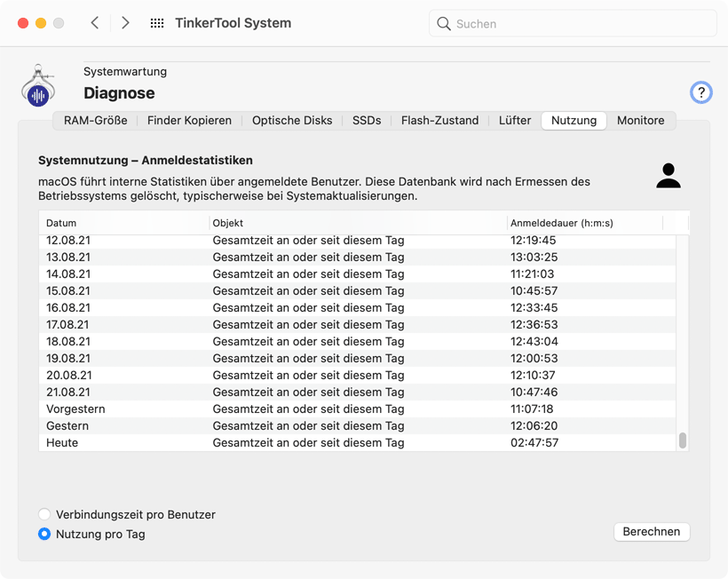Click the red close window button
The width and height of the screenshot is (728, 579).
[x=23, y=23]
